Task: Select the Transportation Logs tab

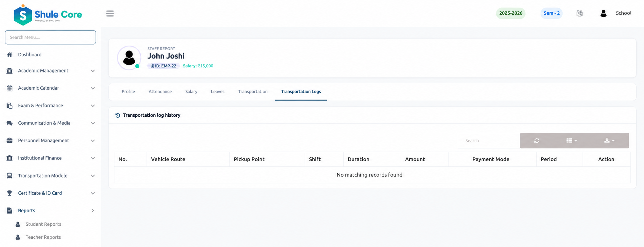Action: [301, 92]
